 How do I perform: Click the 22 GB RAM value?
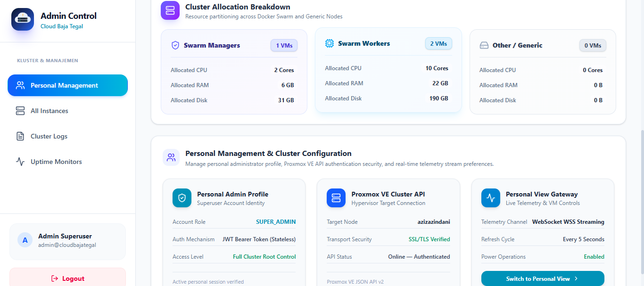pyautogui.click(x=440, y=83)
